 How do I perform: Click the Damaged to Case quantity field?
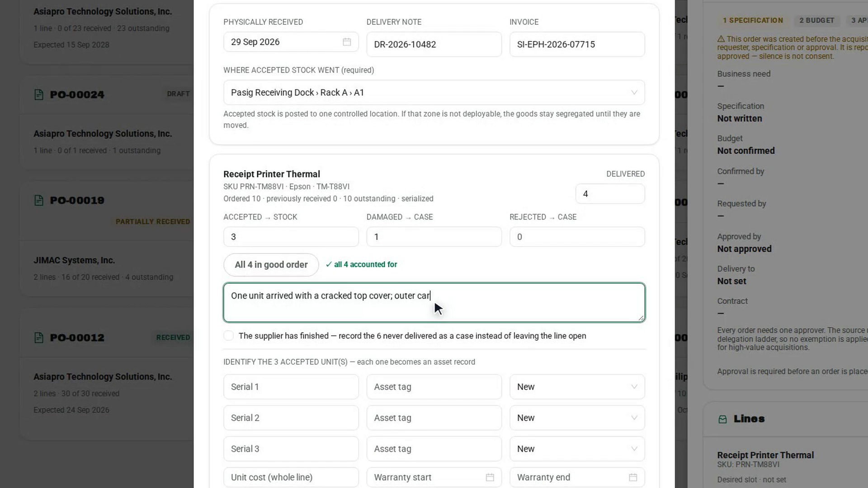(434, 237)
